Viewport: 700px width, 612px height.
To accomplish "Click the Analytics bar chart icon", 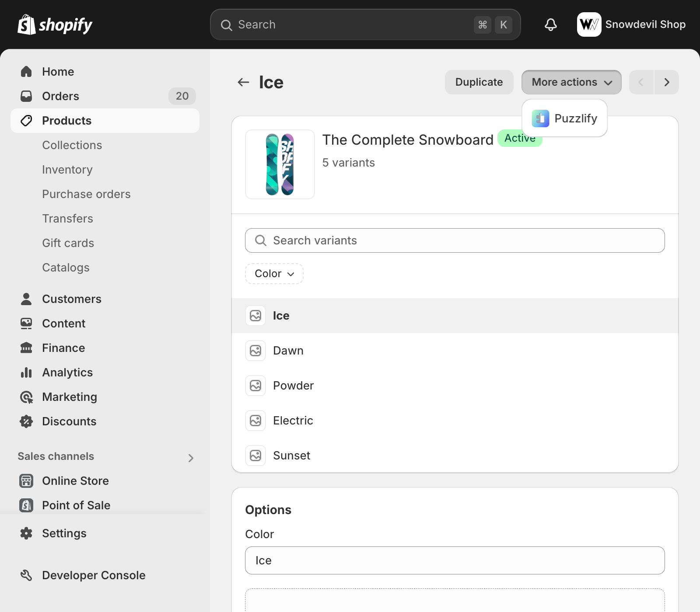I will click(26, 372).
